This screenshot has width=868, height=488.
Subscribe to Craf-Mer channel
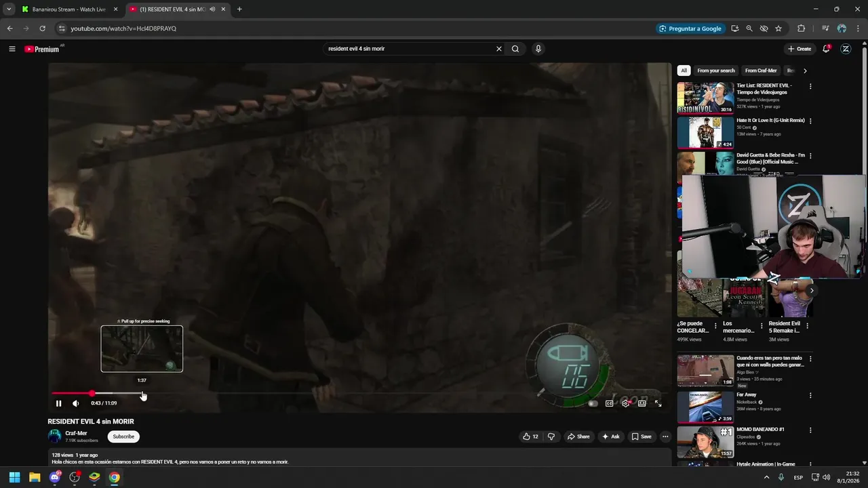123,436
